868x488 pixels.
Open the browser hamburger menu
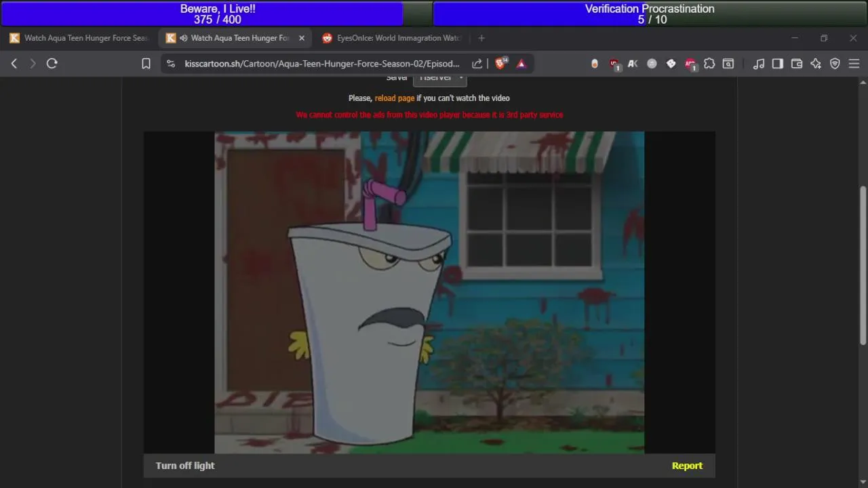pos(854,64)
